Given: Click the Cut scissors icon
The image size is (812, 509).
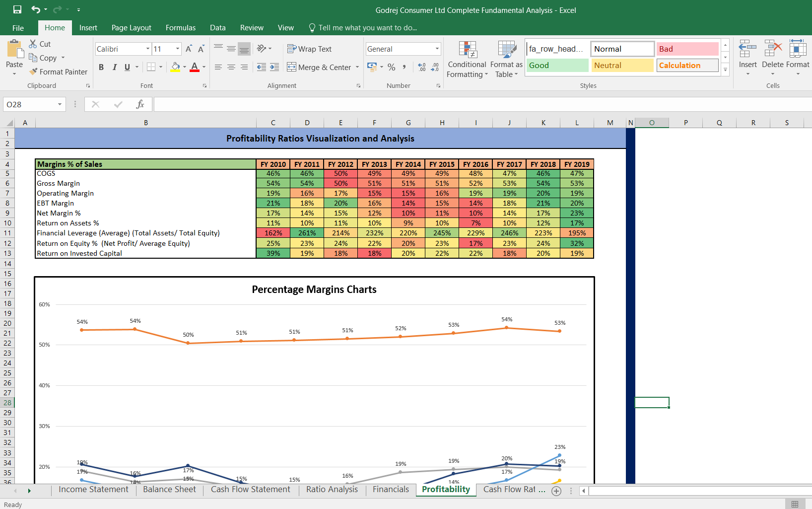Looking at the screenshot, I should (x=33, y=44).
